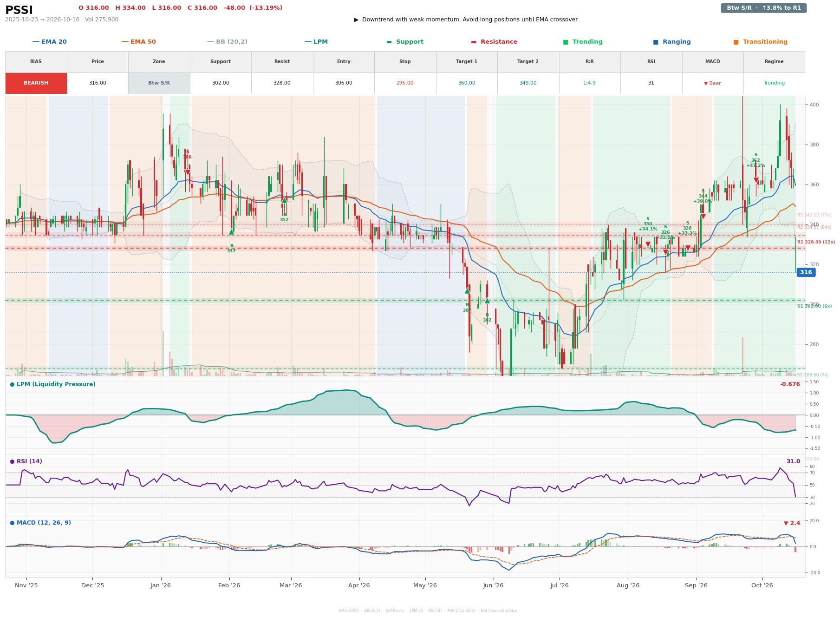Select the RSI column header
The height and width of the screenshot is (618, 840).
tap(651, 62)
